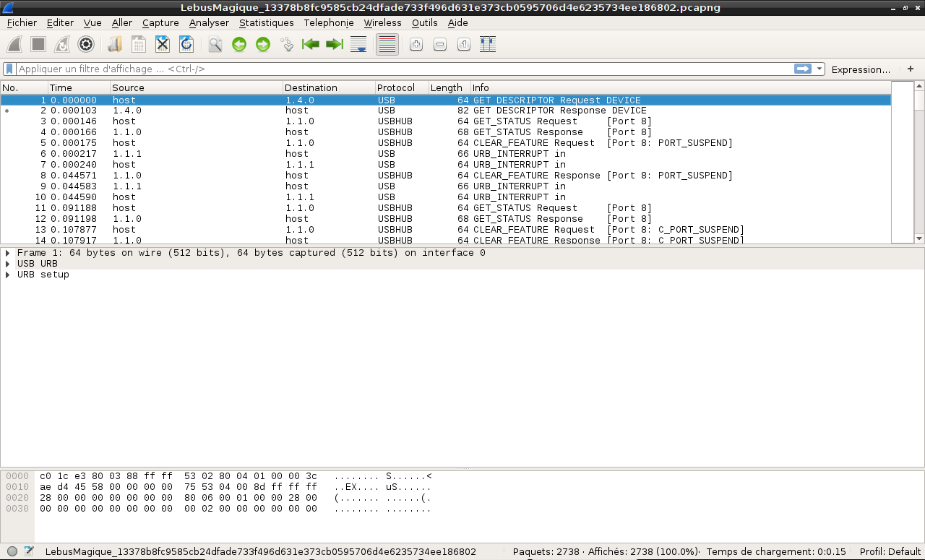Add a filter button with plus

coord(911,69)
